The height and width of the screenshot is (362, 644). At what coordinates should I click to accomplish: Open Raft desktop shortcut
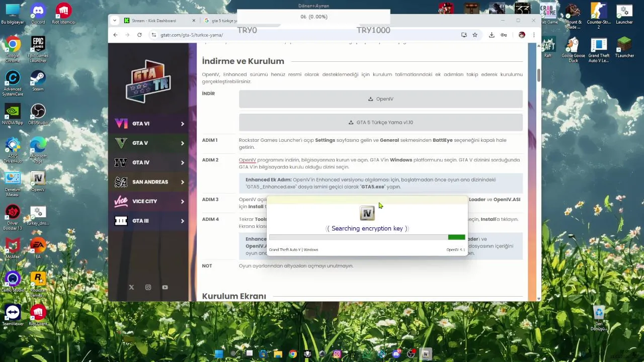click(547, 47)
